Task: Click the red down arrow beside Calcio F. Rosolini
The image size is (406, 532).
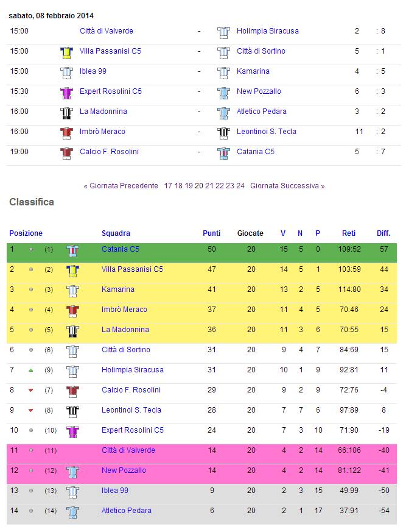Action: (31, 391)
